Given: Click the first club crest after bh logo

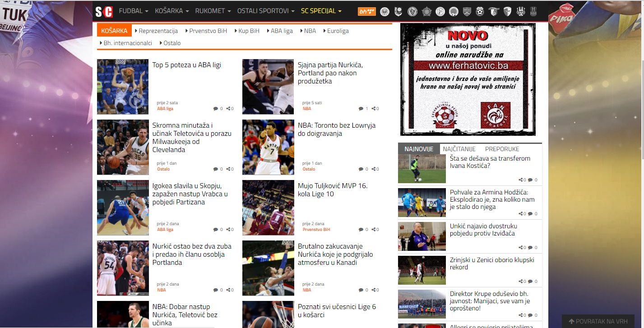Looking at the screenshot, I should pos(385,11).
